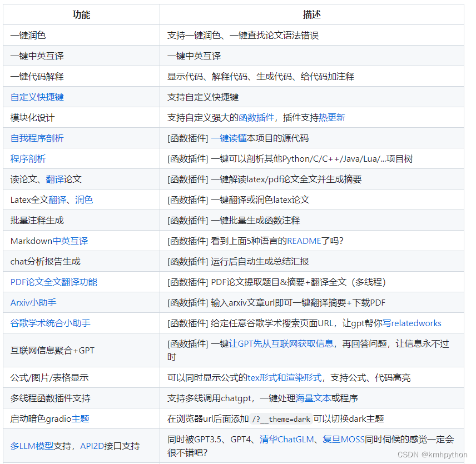Open the 自我程序剖析 link
Image resolution: width=476 pixels, height=464 pixels.
tap(37, 138)
